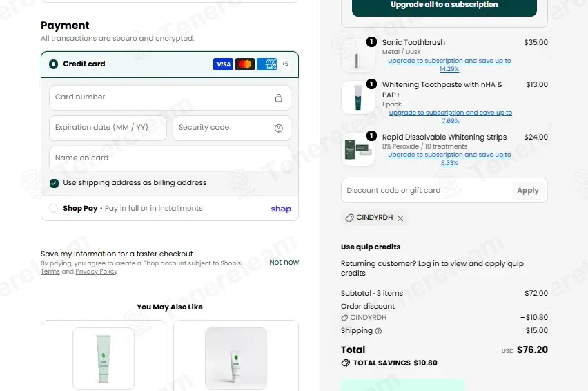Uncheck Use shipping address as billing address
This screenshot has width=588, height=391.
[x=54, y=183]
